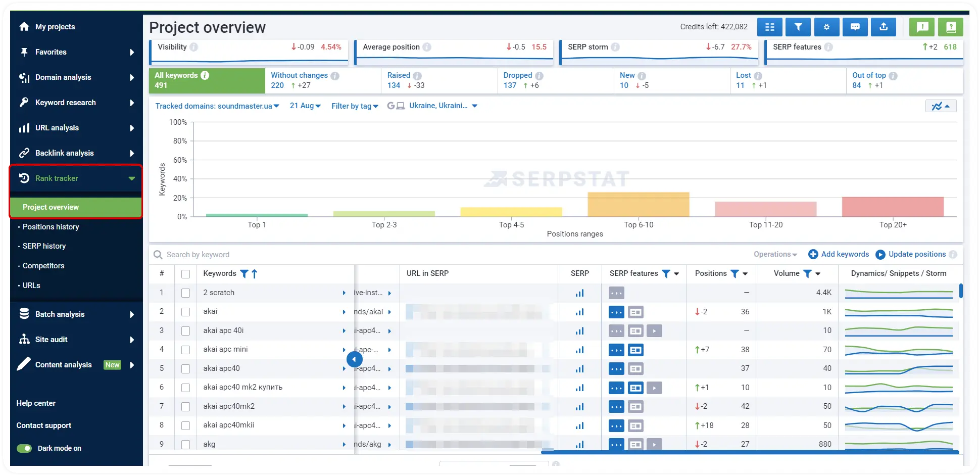980x476 pixels.
Task: Open the settings gear icon in the toolbar
Action: pos(826,27)
